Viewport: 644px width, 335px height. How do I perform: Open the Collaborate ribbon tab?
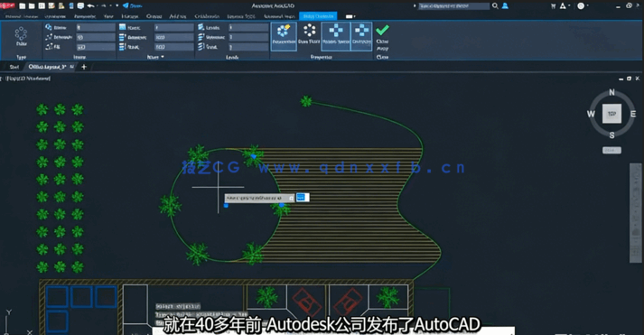[x=207, y=16]
